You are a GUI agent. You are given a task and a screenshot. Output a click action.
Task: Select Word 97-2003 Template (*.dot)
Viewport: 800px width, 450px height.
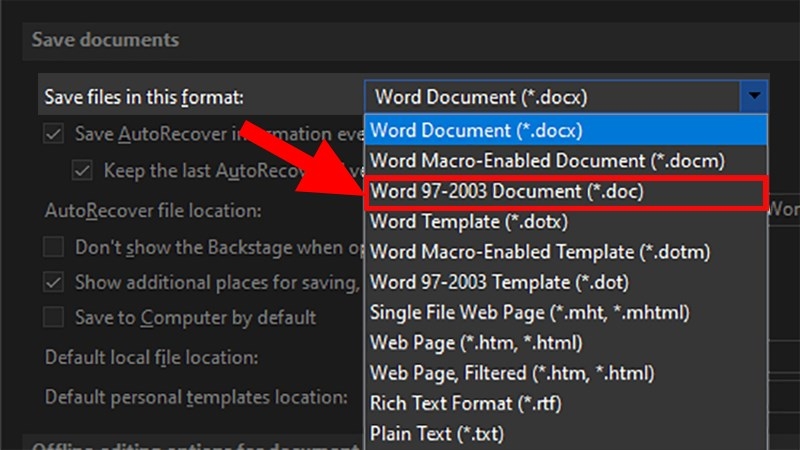(566, 282)
